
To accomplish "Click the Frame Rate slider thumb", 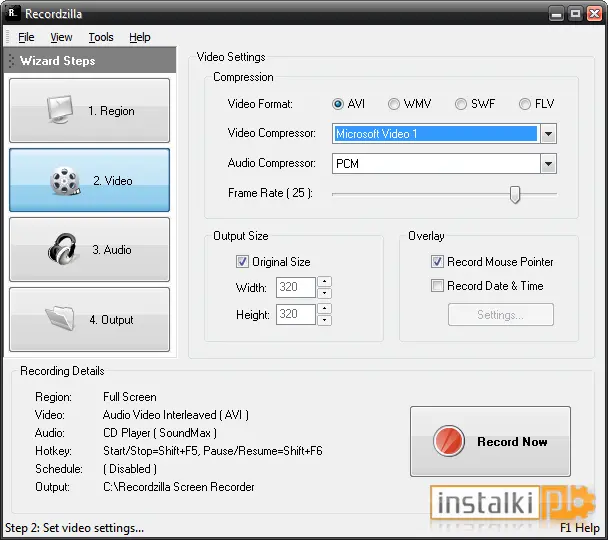I will 515,194.
